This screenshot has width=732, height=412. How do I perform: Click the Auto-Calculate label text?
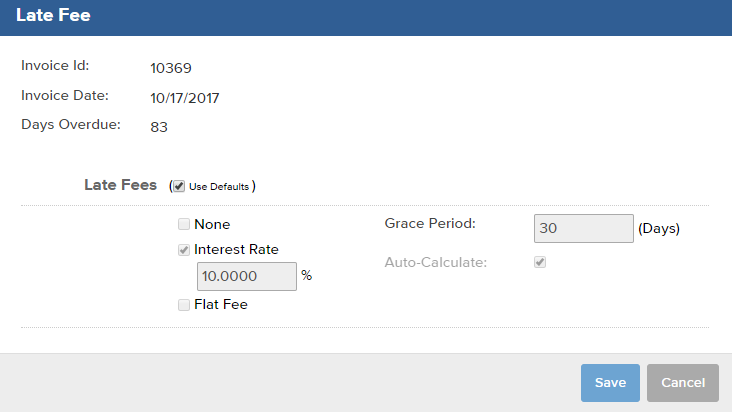[436, 263]
